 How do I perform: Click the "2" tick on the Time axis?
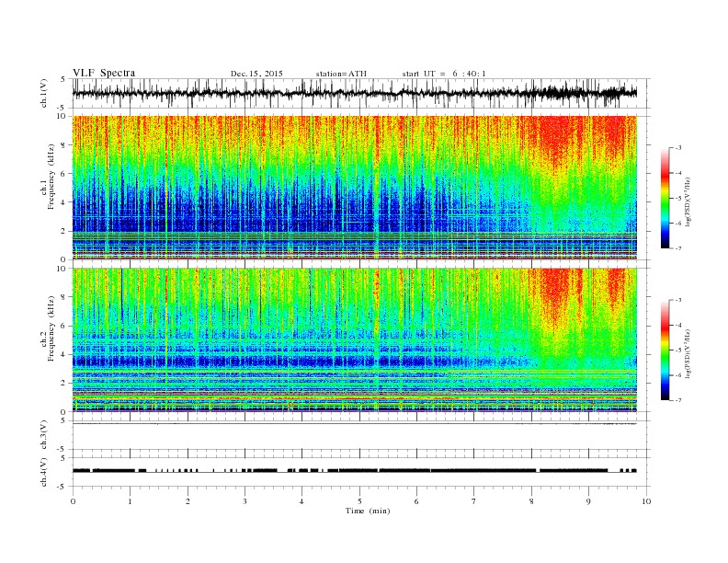click(x=188, y=501)
